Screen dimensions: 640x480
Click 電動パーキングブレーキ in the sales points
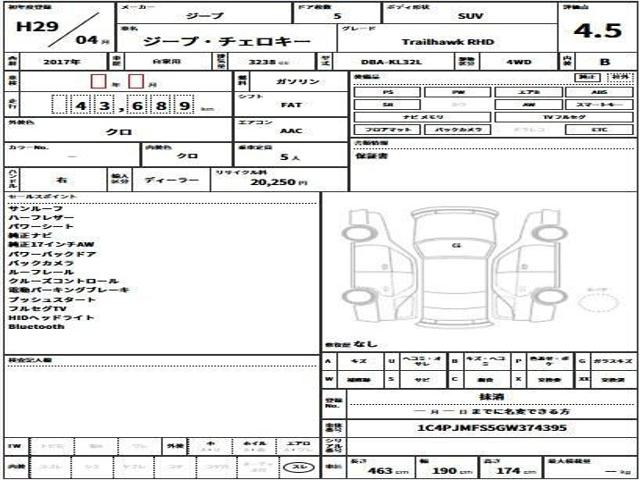(x=69, y=290)
